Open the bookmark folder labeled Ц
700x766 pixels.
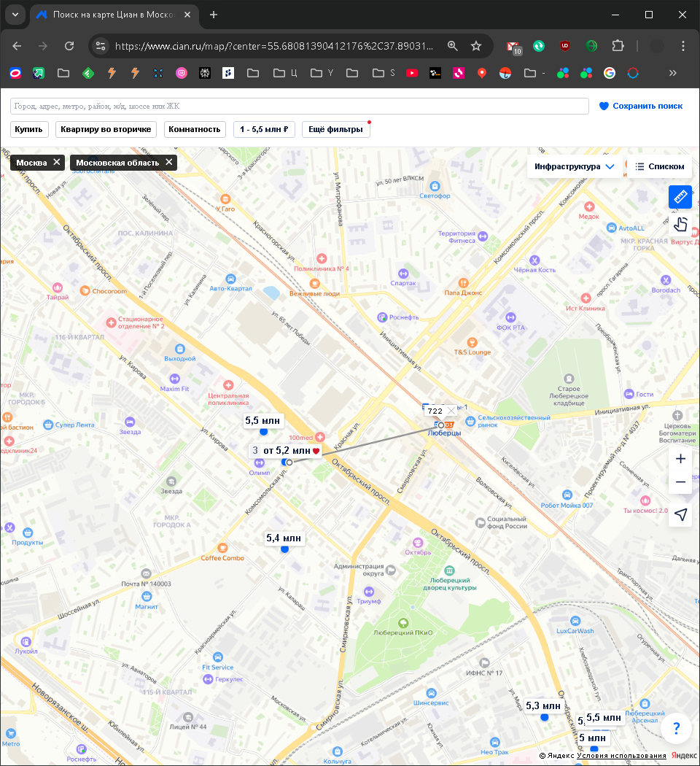285,73
